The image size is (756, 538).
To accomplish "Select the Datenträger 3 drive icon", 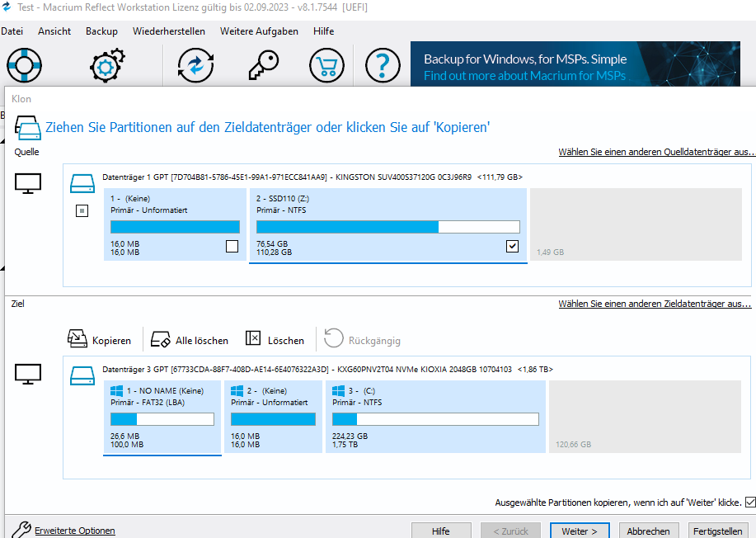I will coord(82,375).
